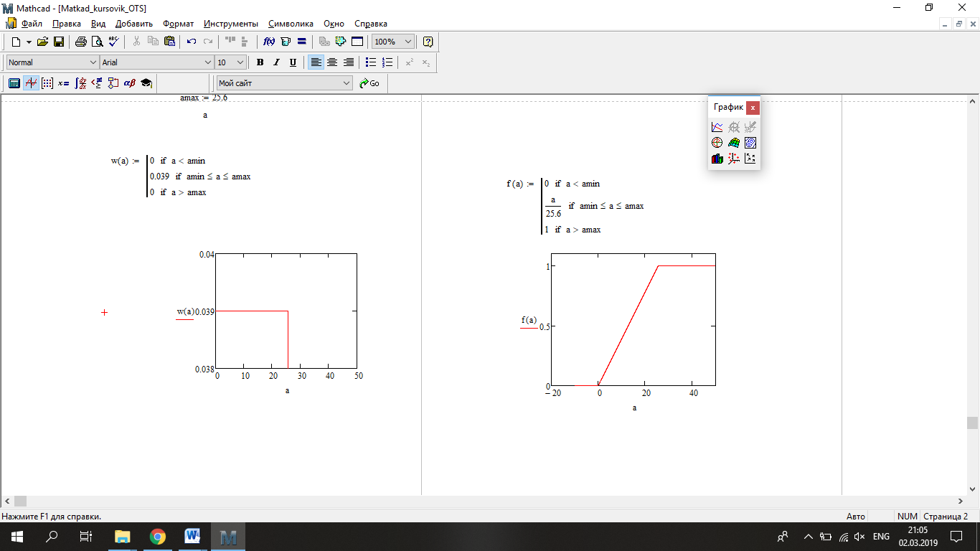Toggle bold text formatting
This screenshot has width=980, height=551.
(260, 62)
